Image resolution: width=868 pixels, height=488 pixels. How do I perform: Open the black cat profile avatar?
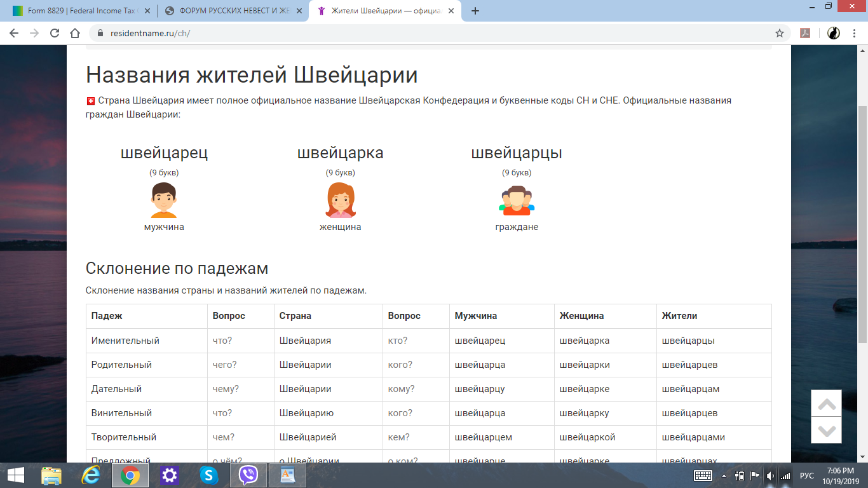[834, 33]
